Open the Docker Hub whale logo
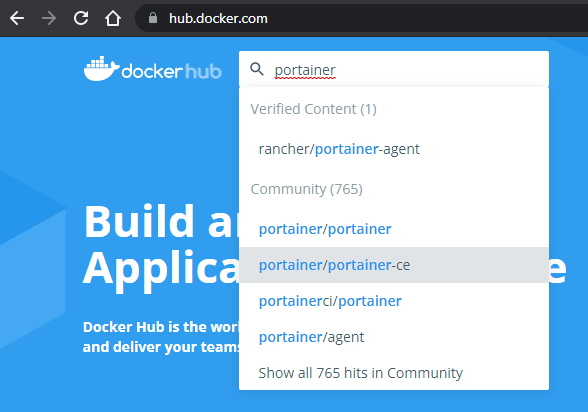Viewport: 588px width, 412px height. click(153, 69)
